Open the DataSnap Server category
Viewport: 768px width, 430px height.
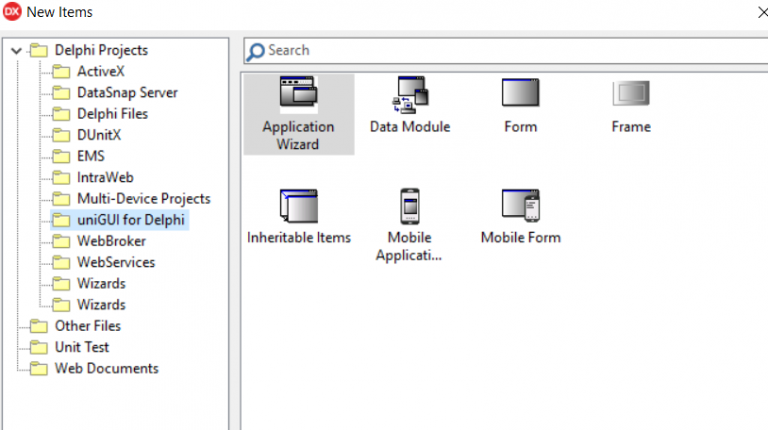pos(127,92)
